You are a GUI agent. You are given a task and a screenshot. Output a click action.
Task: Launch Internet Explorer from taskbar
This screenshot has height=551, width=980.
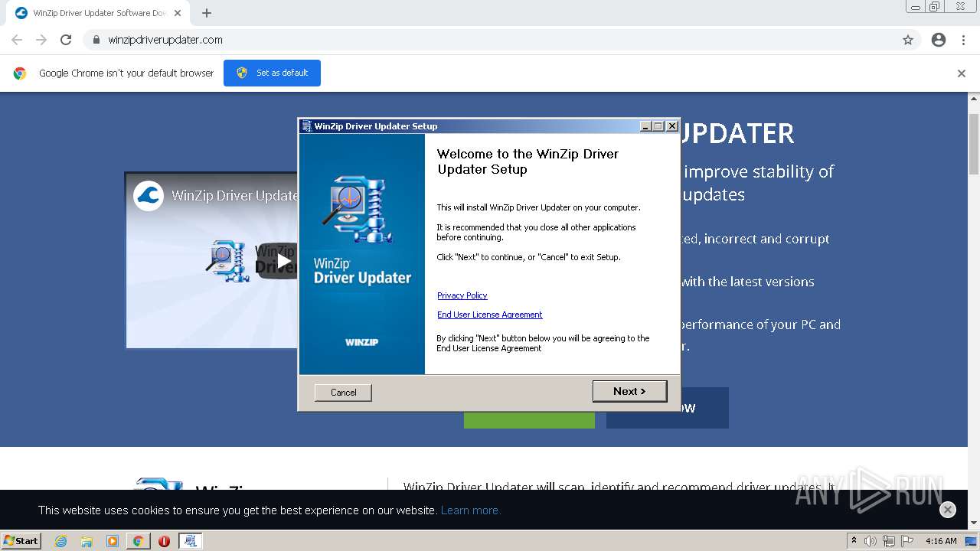tap(60, 541)
